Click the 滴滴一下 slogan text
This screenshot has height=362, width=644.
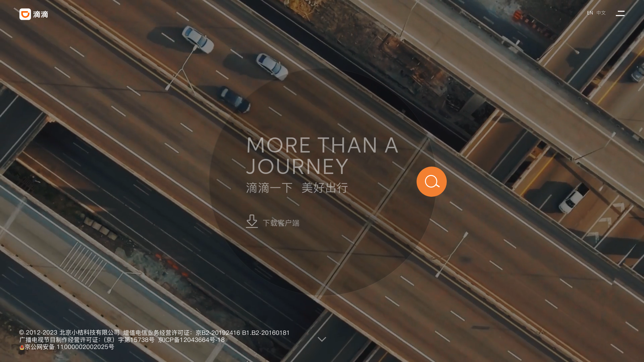click(x=269, y=188)
